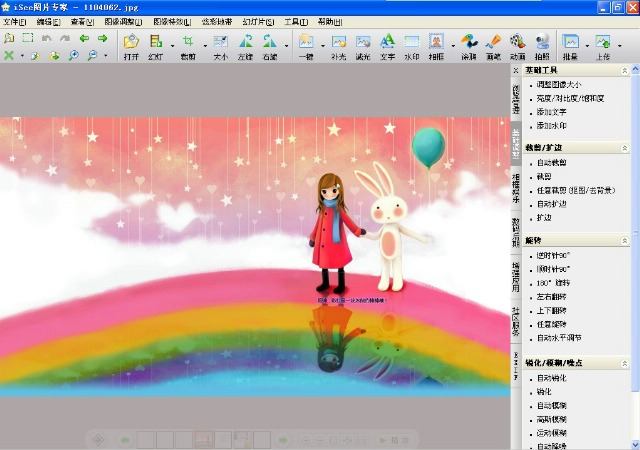Open the 文件(F) menu
This screenshot has height=450, width=640.
tap(15, 22)
